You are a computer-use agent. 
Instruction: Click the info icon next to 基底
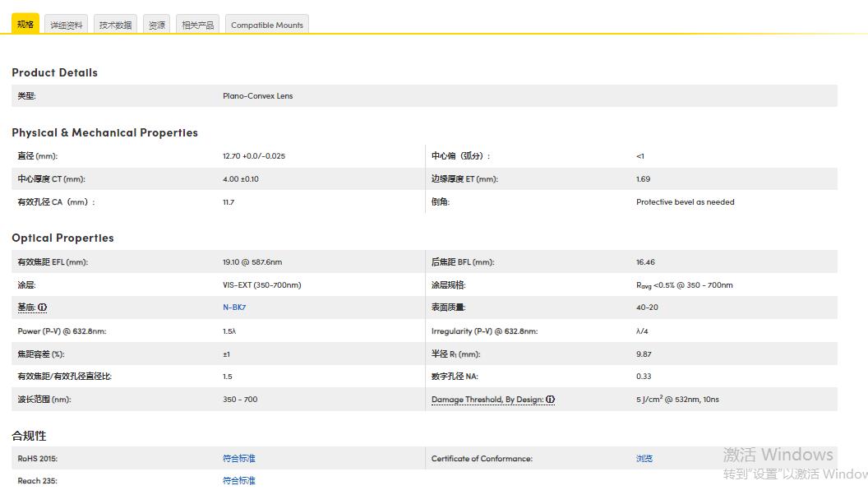(43, 307)
